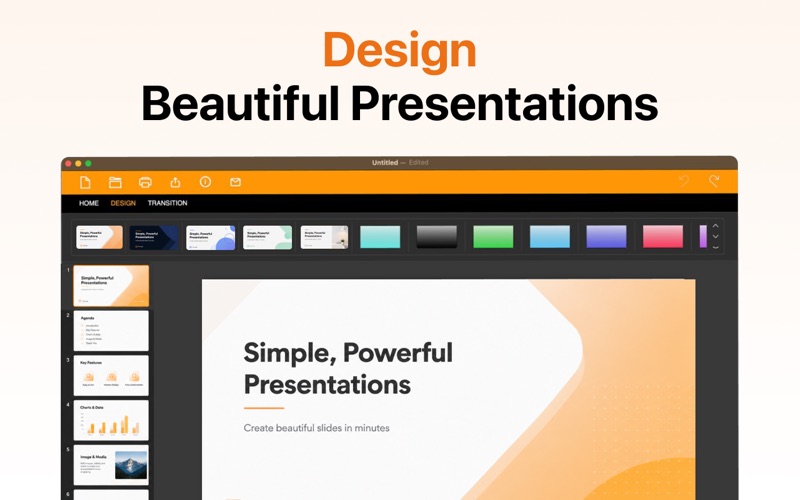Viewport: 800px width, 500px height.
Task: Pick the light blue gradient swatch
Action: tap(550, 237)
